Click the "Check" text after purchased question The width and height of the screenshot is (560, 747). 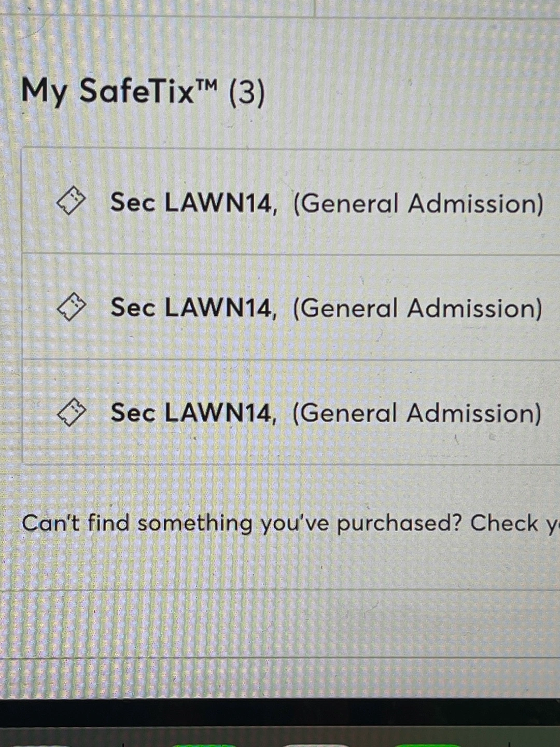pyautogui.click(x=504, y=523)
